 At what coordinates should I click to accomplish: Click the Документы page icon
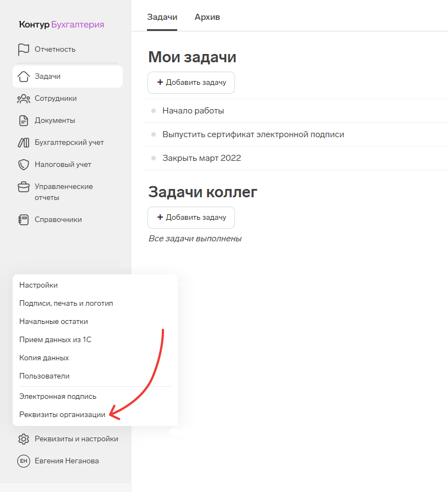[x=23, y=121]
